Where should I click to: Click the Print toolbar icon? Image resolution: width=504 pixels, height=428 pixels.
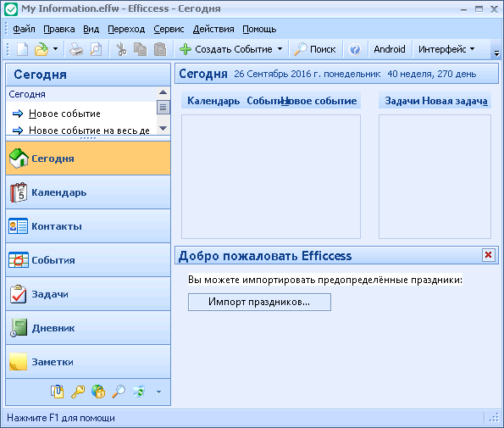(76, 49)
